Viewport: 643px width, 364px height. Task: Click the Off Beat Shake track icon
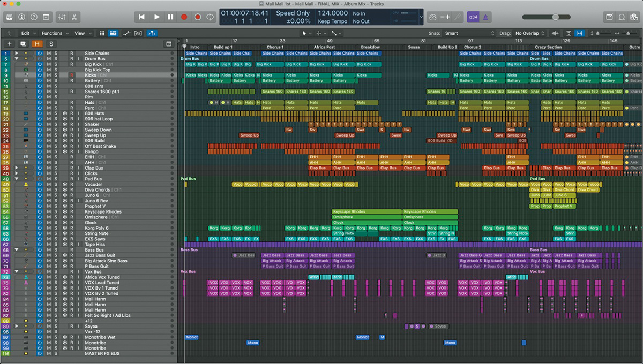(x=26, y=146)
